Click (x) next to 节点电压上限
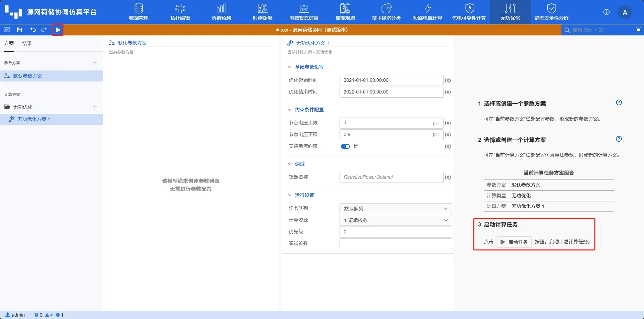 point(448,123)
